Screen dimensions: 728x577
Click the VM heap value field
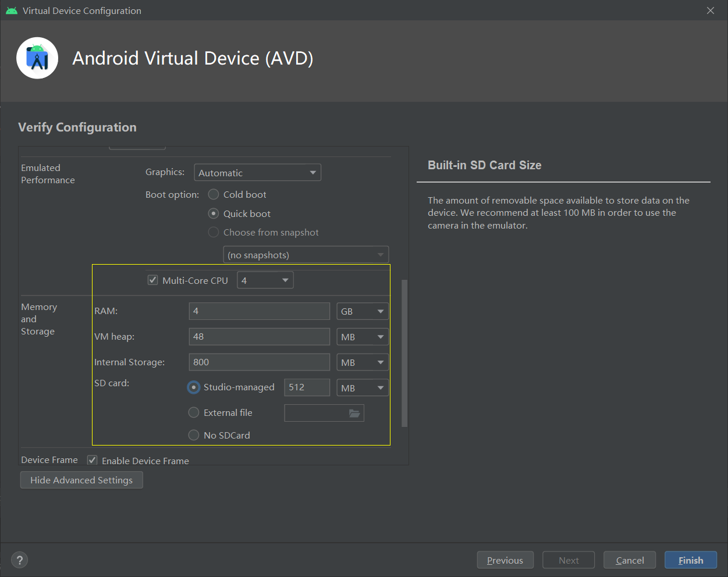tap(260, 337)
